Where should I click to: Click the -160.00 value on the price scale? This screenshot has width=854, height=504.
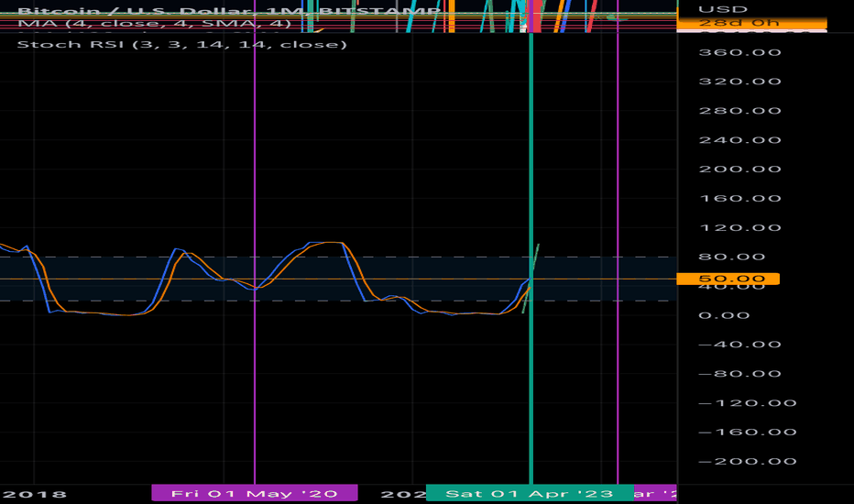coord(748,433)
